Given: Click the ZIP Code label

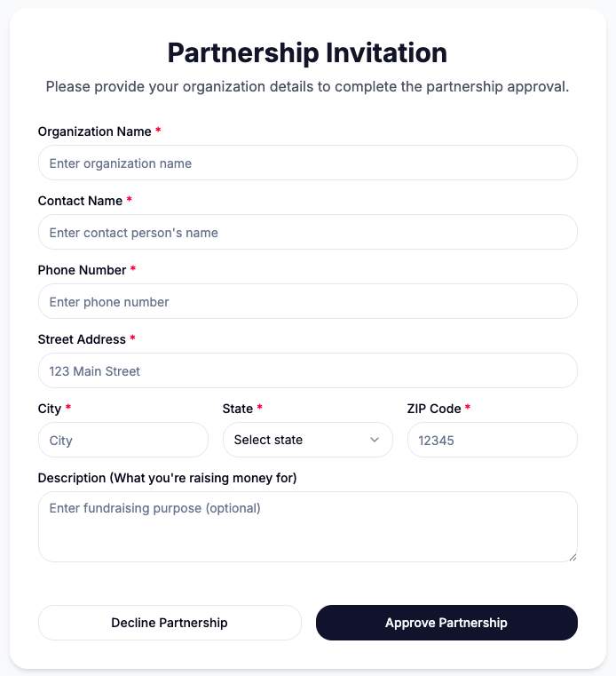Looking at the screenshot, I should tap(433, 409).
